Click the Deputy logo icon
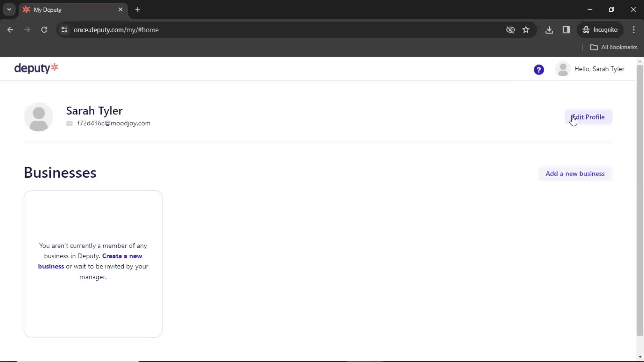 [36, 68]
